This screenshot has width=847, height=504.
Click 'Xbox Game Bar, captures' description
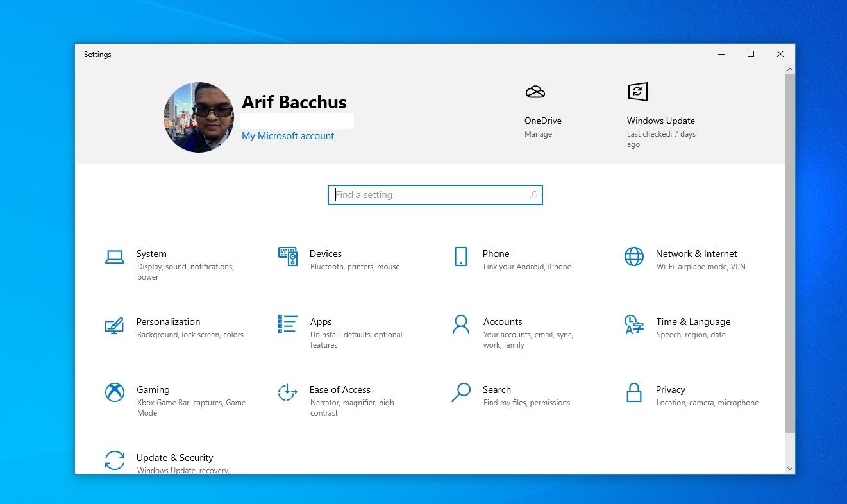point(191,408)
